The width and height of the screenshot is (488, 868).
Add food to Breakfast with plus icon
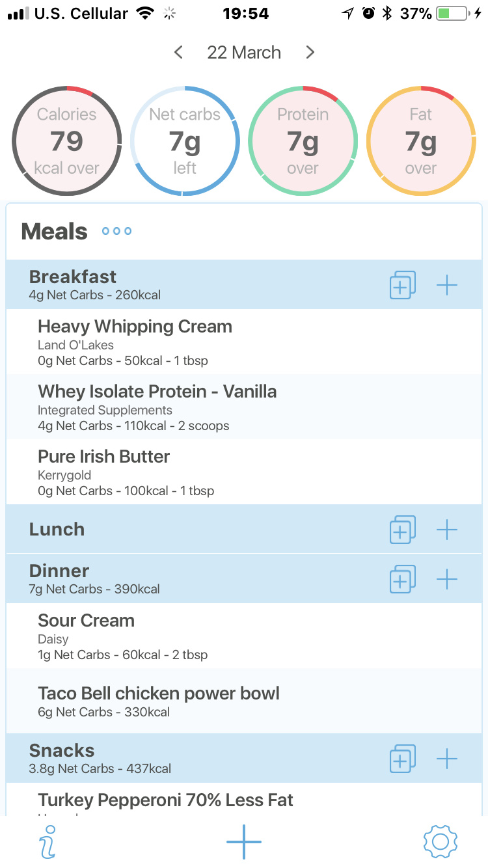447,285
